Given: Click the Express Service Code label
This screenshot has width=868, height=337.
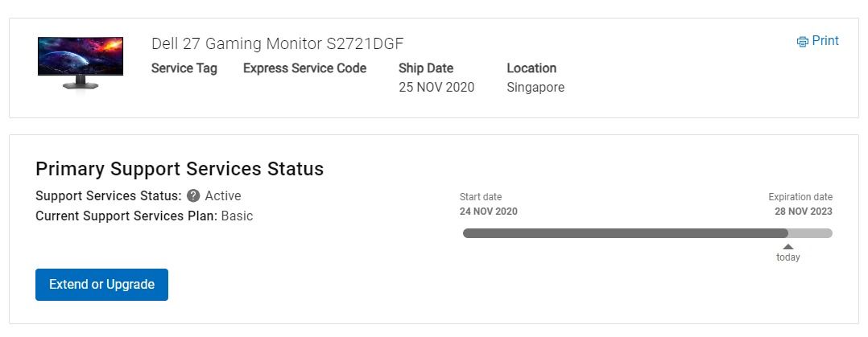Looking at the screenshot, I should tap(305, 68).
